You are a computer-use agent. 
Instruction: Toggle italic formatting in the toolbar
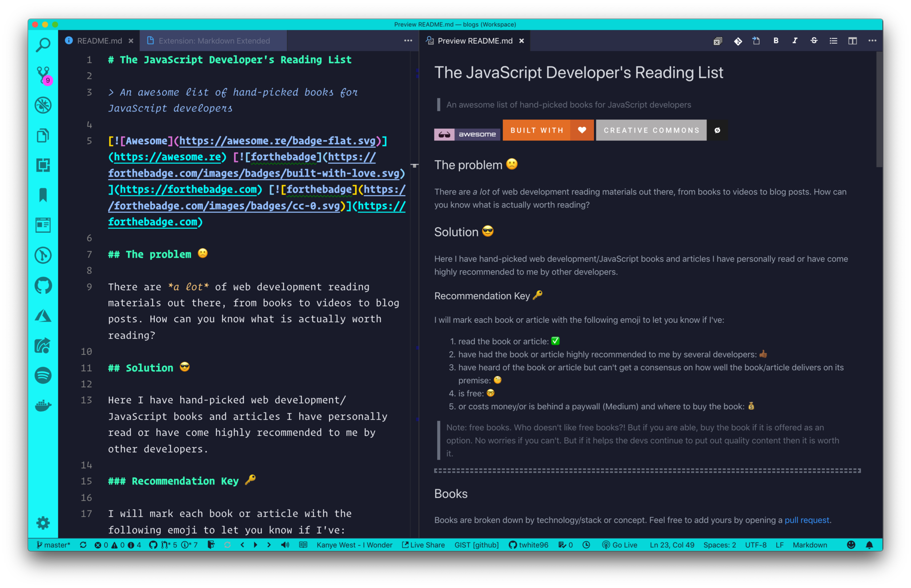795,41
